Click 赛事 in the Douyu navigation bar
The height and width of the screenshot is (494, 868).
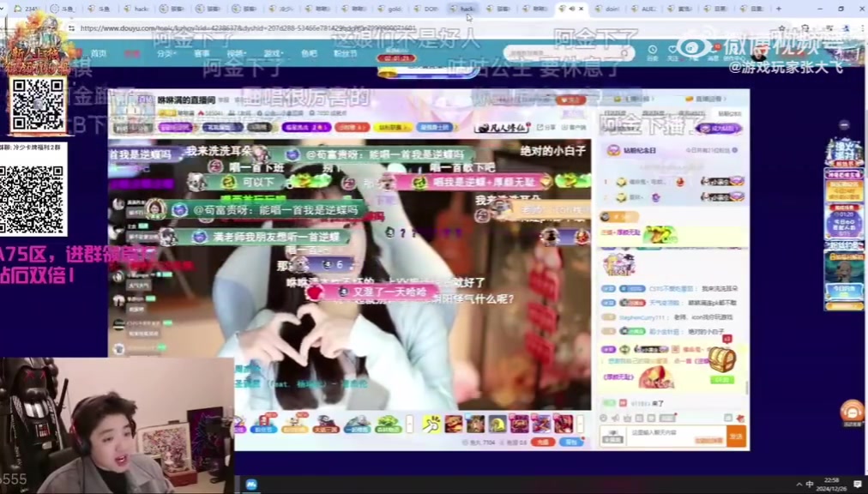coord(202,54)
